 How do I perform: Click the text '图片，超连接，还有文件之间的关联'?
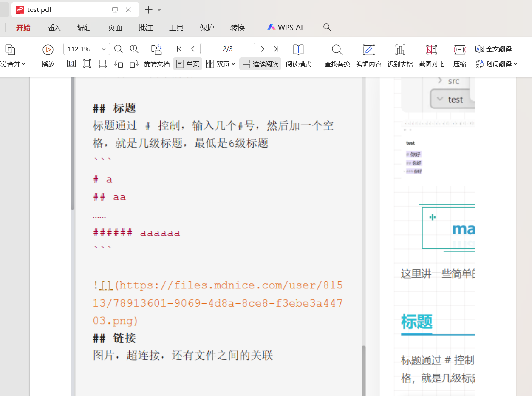coord(183,356)
